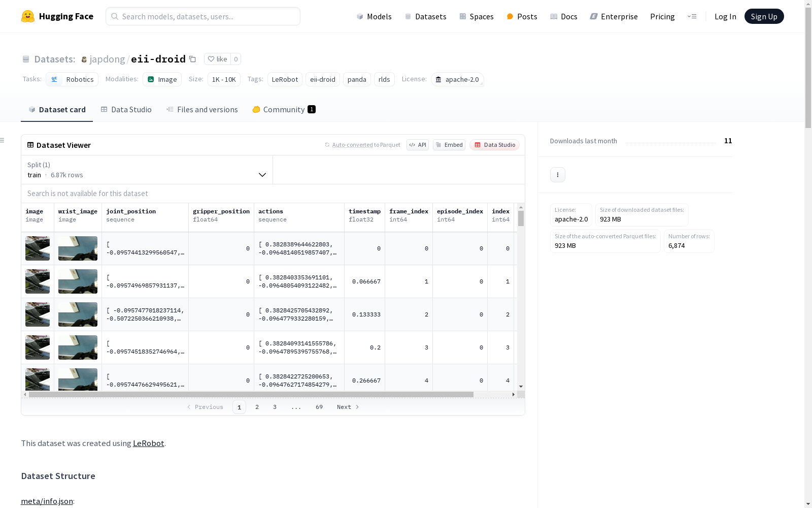
Task: Open the Models page
Action: coord(374,16)
